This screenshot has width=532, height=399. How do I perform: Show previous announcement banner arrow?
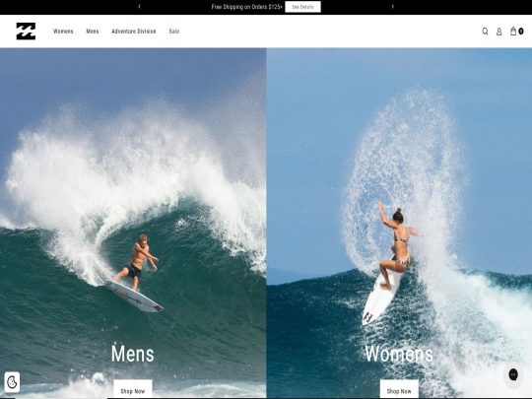pyautogui.click(x=139, y=7)
